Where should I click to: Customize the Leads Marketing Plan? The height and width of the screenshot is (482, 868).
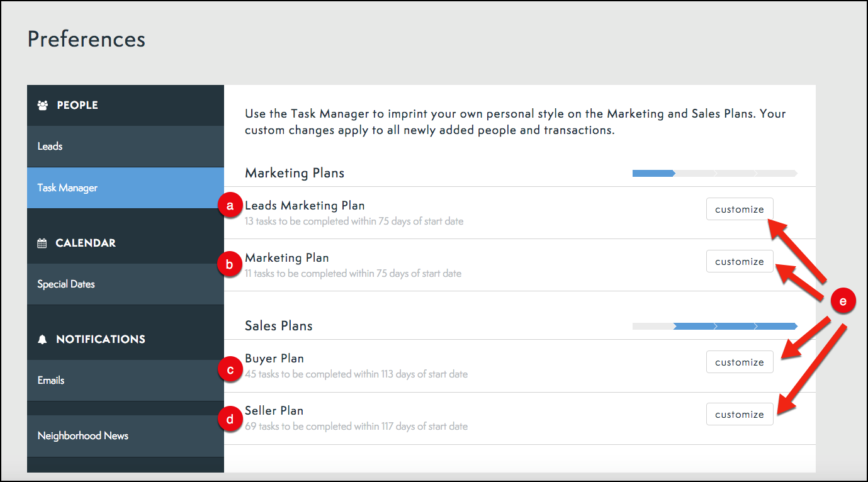coord(739,210)
